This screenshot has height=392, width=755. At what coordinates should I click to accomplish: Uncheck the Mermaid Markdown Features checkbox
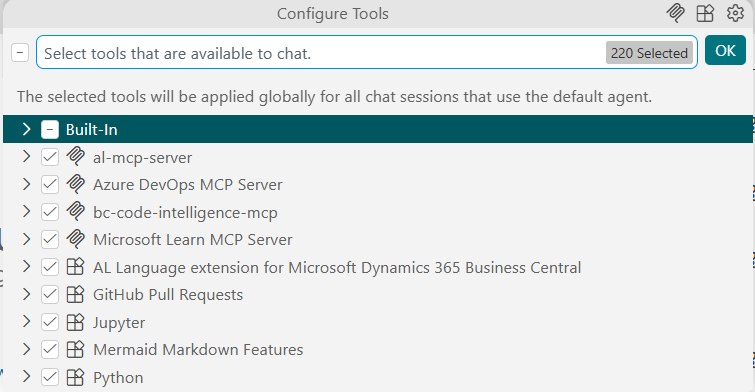[x=50, y=350]
